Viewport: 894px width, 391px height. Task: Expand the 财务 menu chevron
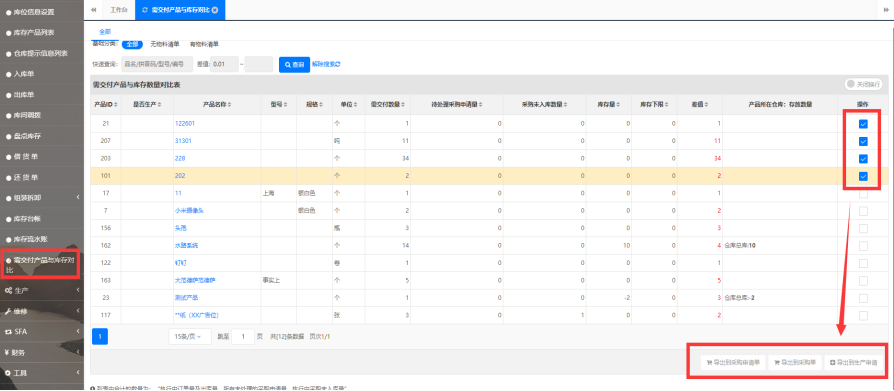(x=78, y=352)
